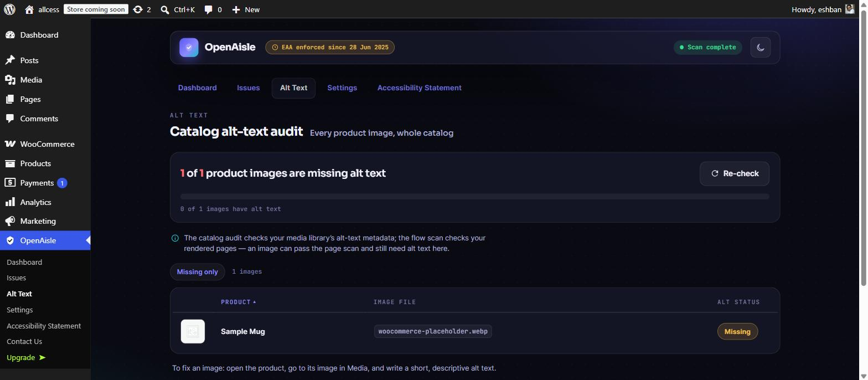
Task: Click the Comments icon in sidebar
Action: point(10,119)
